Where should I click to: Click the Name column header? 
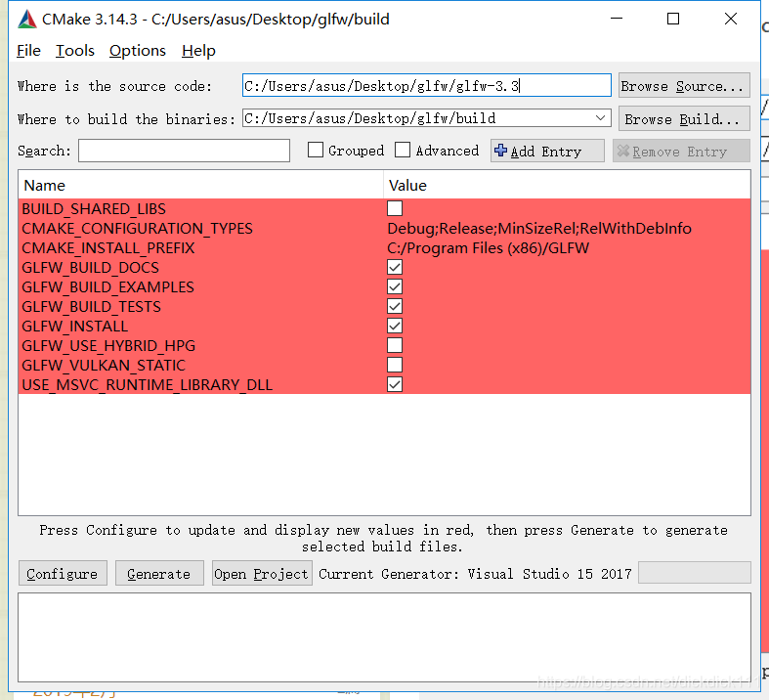click(x=45, y=186)
